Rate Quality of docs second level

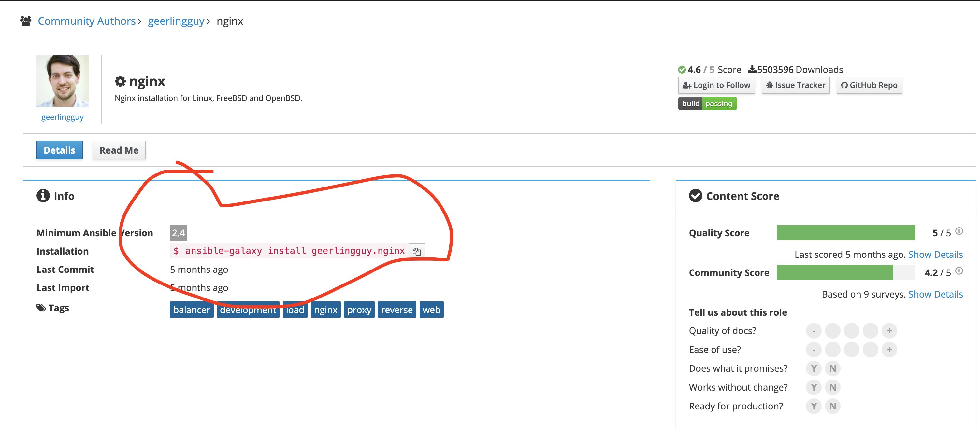(833, 331)
